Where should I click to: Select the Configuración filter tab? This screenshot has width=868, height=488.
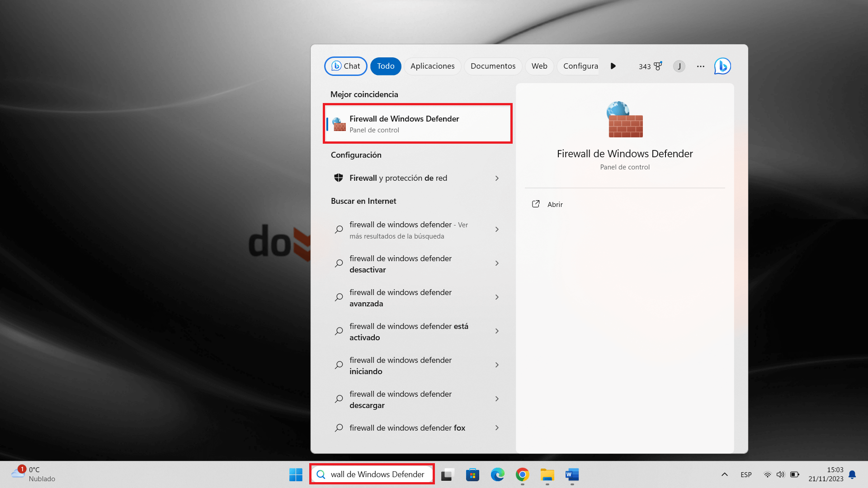pyautogui.click(x=579, y=66)
